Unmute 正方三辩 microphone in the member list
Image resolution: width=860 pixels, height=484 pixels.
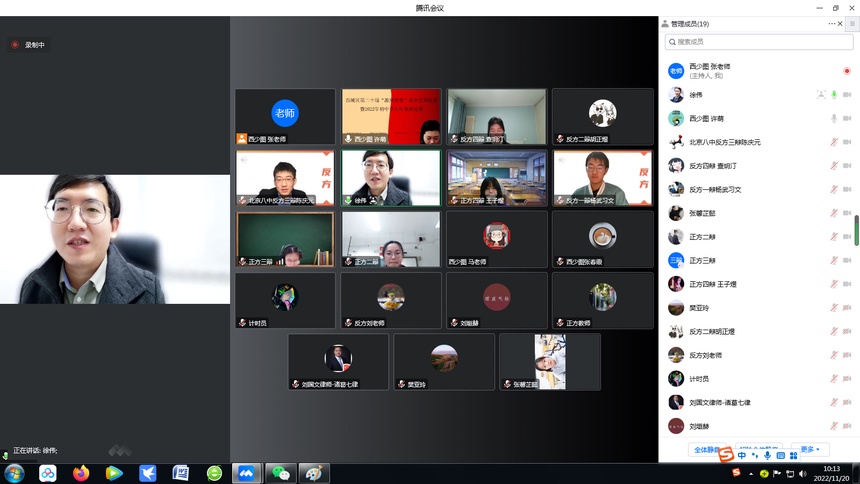point(834,260)
